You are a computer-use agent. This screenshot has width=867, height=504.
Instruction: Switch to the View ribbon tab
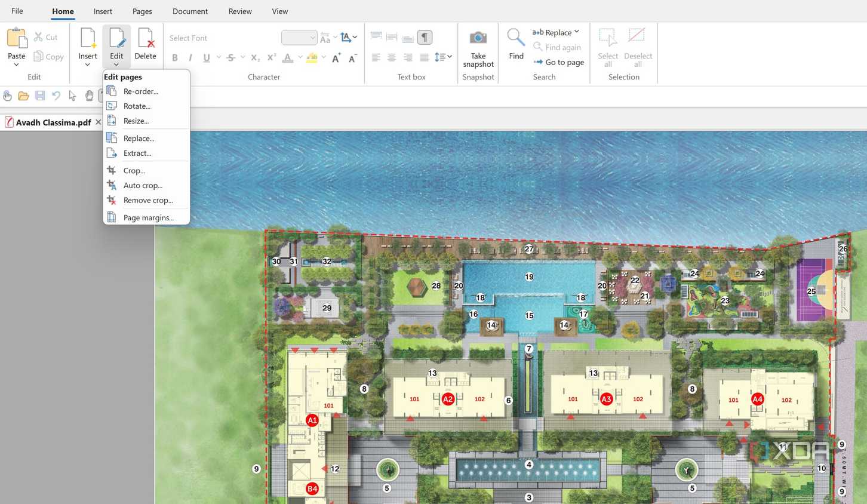tap(280, 11)
